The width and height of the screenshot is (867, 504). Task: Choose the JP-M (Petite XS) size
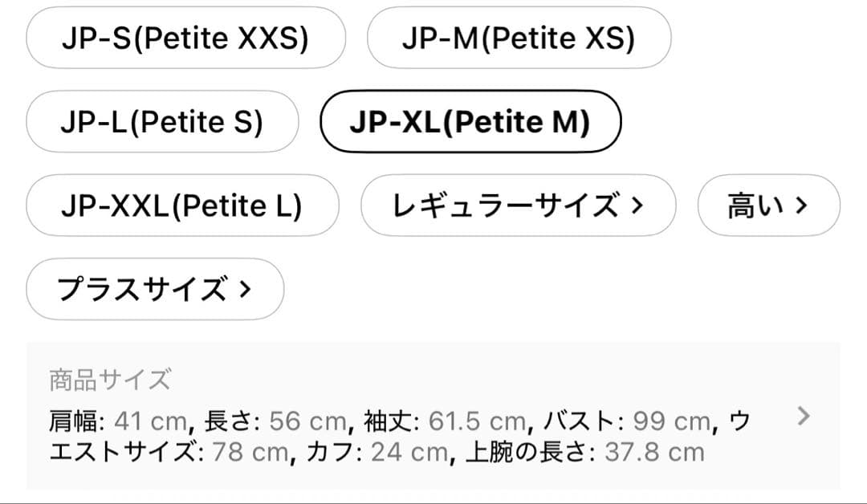(519, 39)
